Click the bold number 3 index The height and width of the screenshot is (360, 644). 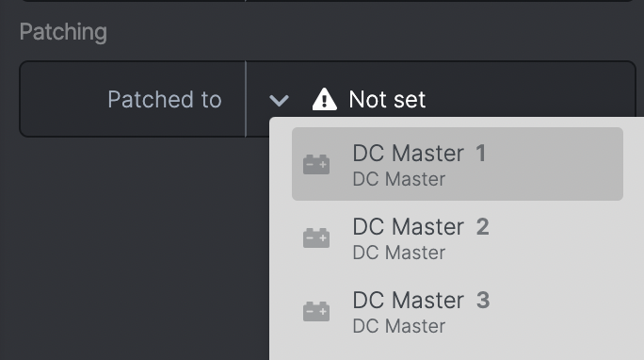[x=483, y=301]
